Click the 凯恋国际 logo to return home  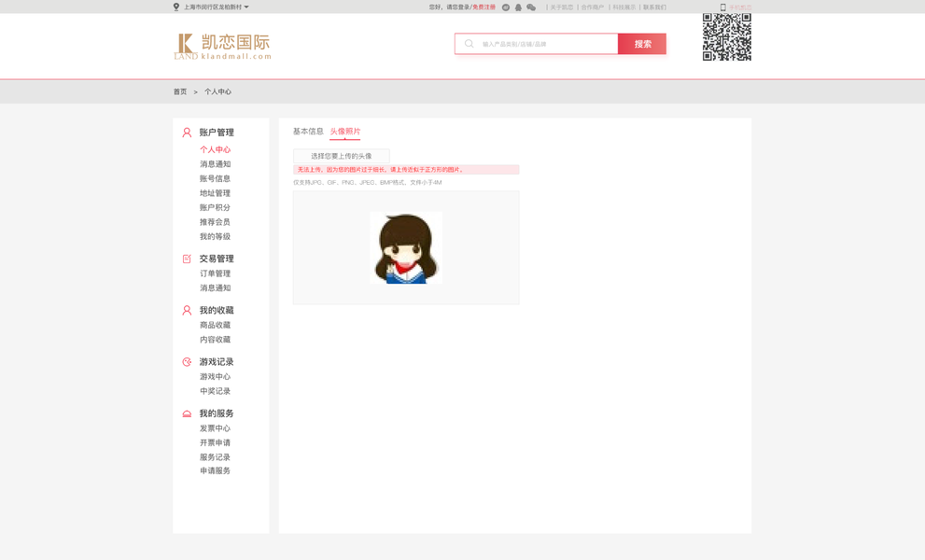click(221, 44)
